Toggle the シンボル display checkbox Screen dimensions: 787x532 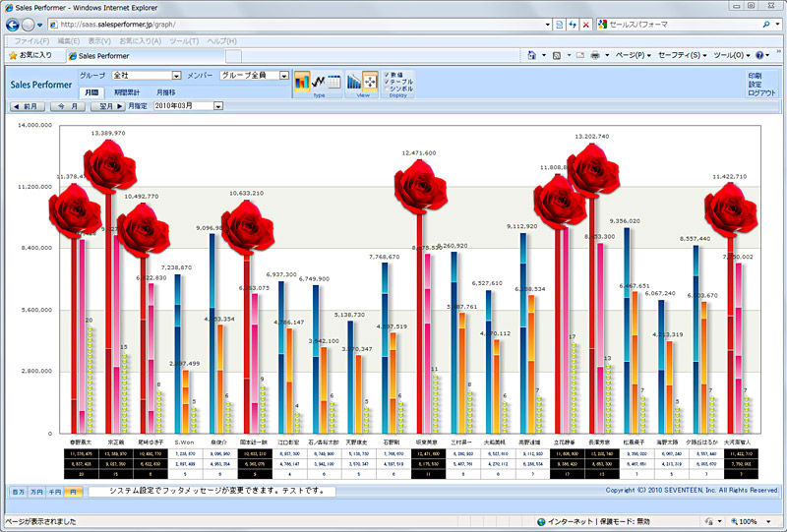click(x=387, y=89)
